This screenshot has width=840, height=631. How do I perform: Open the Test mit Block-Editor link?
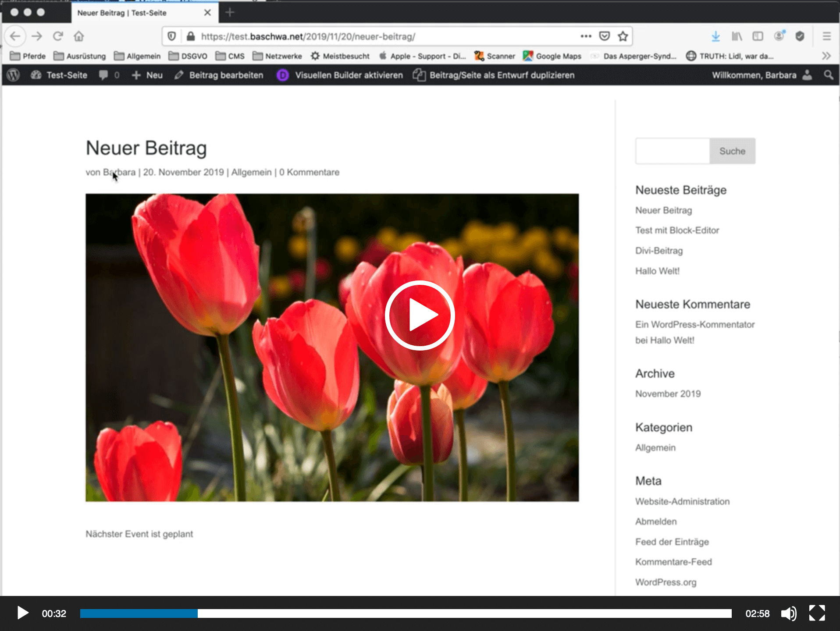tap(677, 230)
